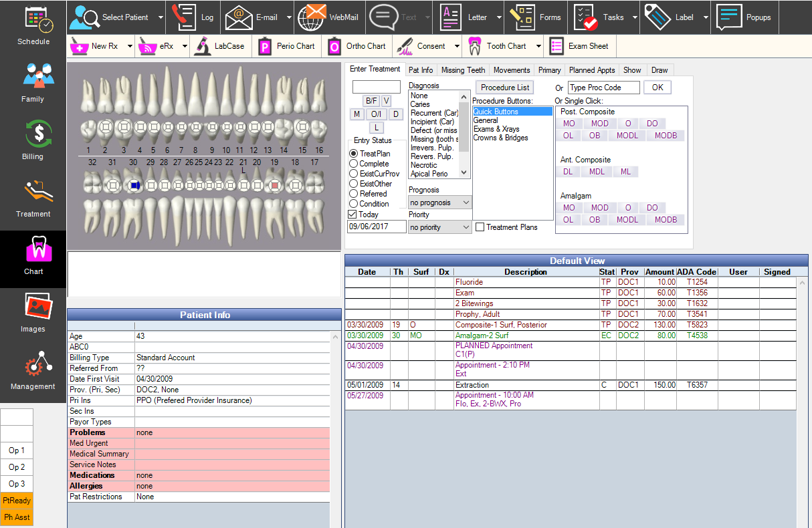
Task: Click the Procedure List button
Action: coord(505,88)
